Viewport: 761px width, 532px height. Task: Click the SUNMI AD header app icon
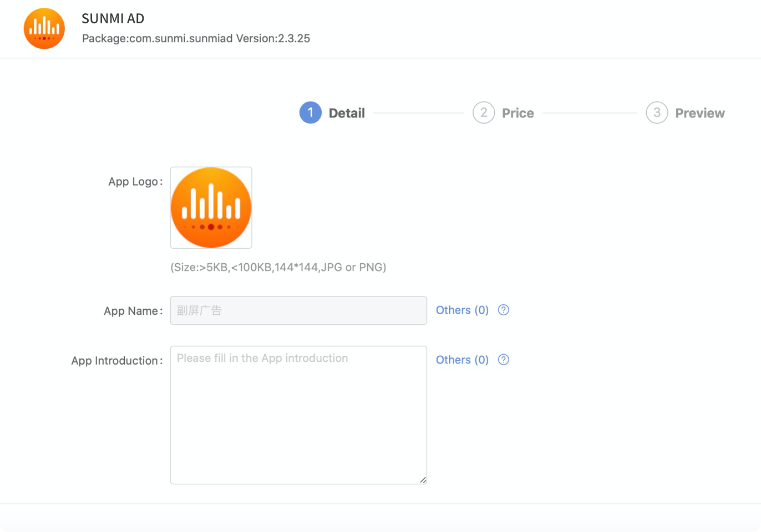coord(44,29)
